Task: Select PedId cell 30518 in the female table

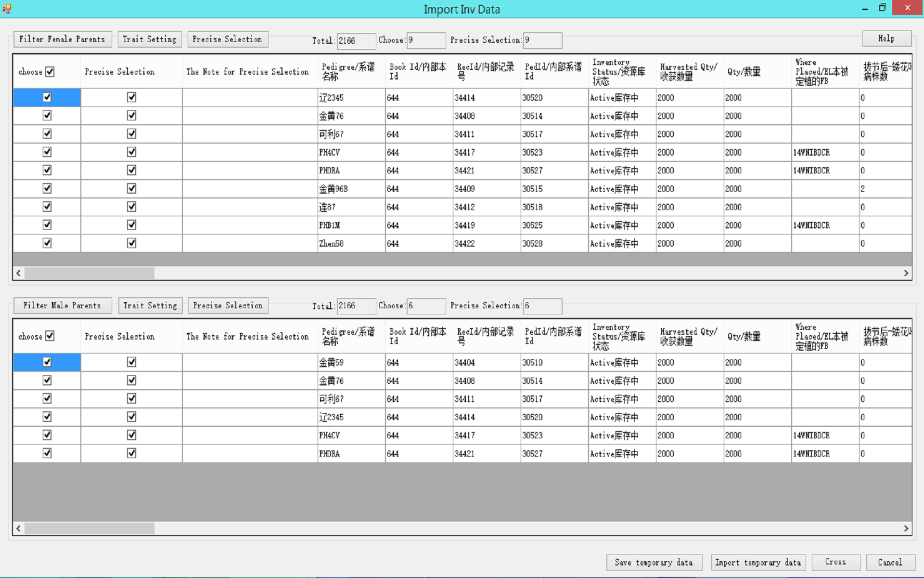Action: pos(554,207)
